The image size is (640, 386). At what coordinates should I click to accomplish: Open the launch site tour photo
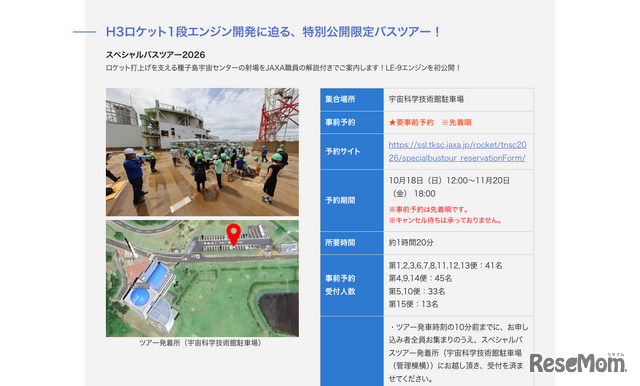[202, 152]
